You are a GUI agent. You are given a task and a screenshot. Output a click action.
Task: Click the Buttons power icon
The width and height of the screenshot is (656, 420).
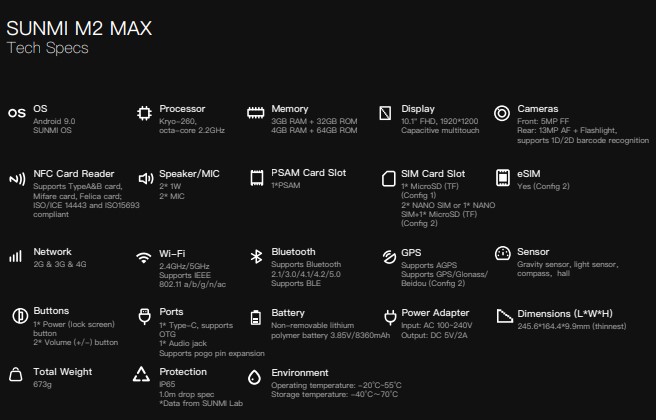click(x=20, y=316)
